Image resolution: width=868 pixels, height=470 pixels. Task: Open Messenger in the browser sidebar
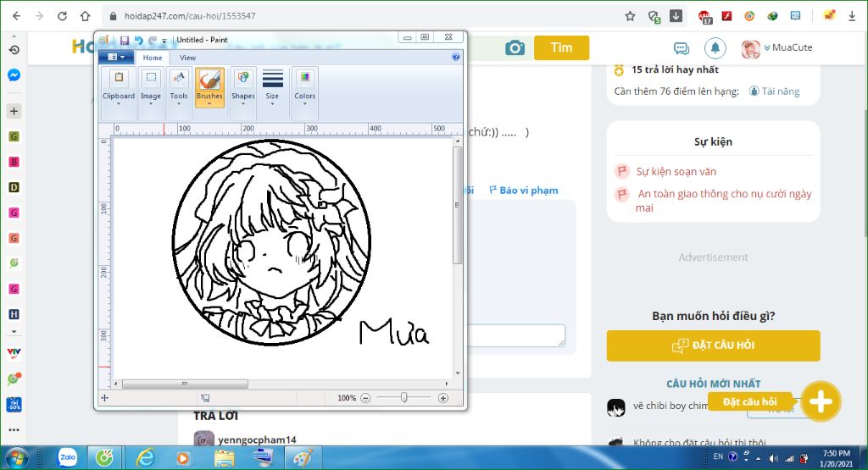14,75
